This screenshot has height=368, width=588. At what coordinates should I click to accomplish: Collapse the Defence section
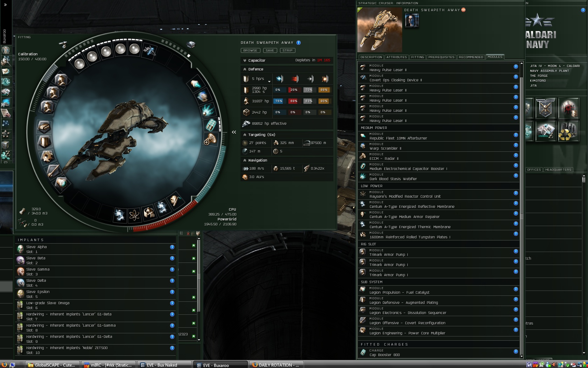(x=245, y=69)
